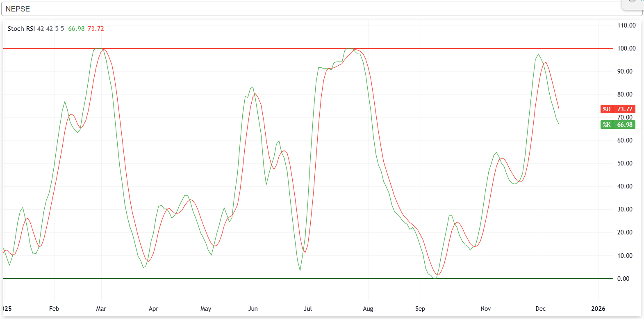This screenshot has width=644, height=319.
Task: Click the Sep label on time axis
Action: point(420,309)
